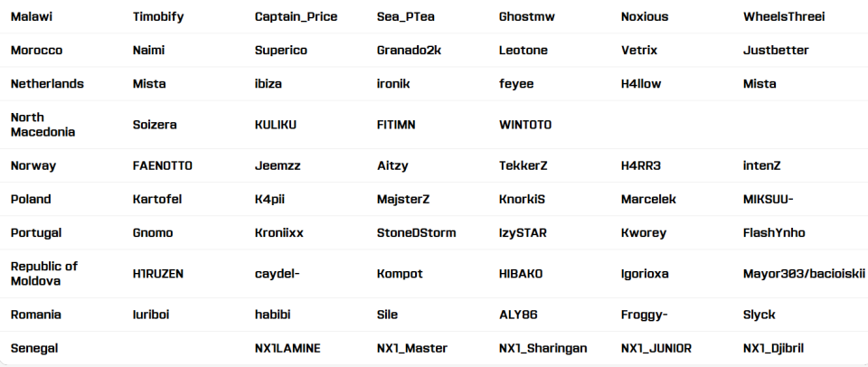Select Romania player Froggy-

pos(645,315)
